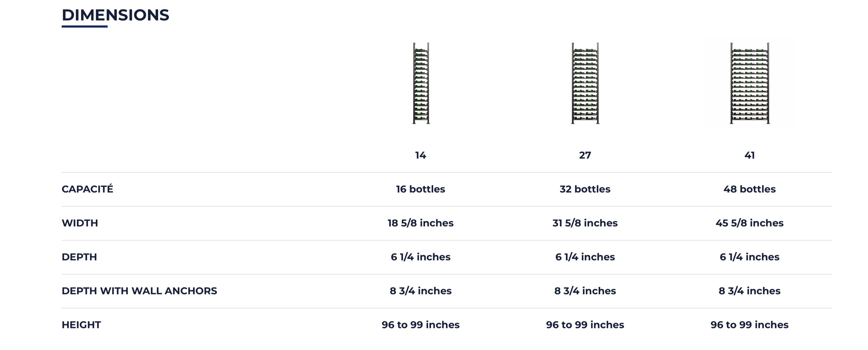Click the 14-inch wine rack image
Image resolution: width=868 pixels, height=350 pixels.
click(x=421, y=83)
